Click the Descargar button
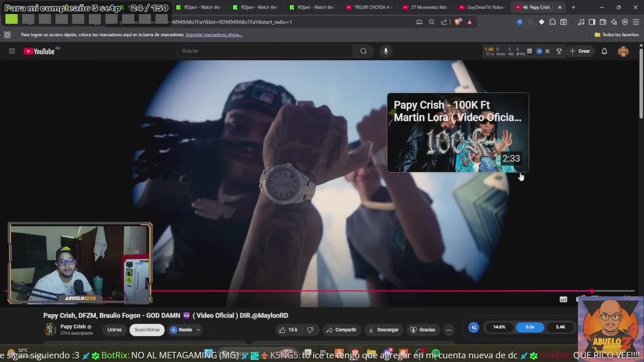The width and height of the screenshot is (644, 362). coord(383,330)
